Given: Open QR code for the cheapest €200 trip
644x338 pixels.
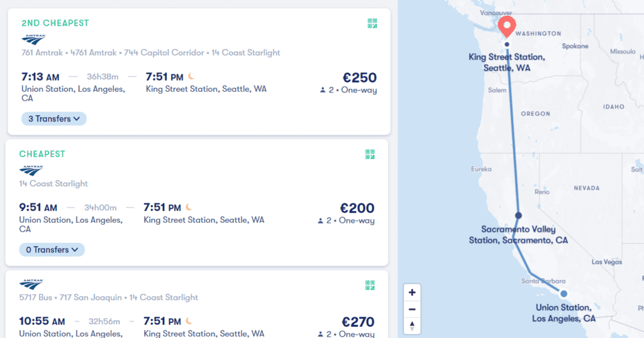Looking at the screenshot, I should [x=370, y=154].
